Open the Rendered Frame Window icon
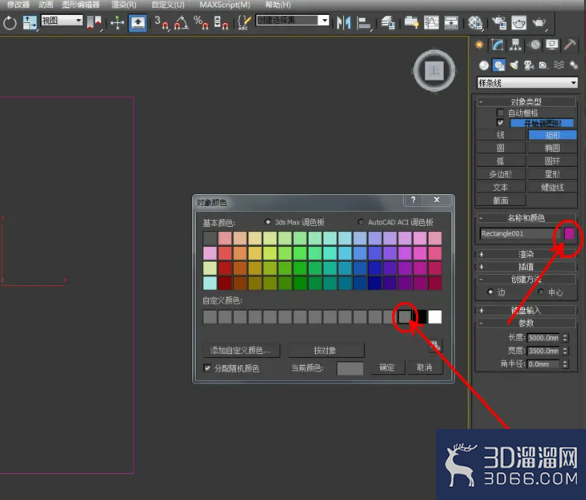The image size is (586, 500). point(519,23)
